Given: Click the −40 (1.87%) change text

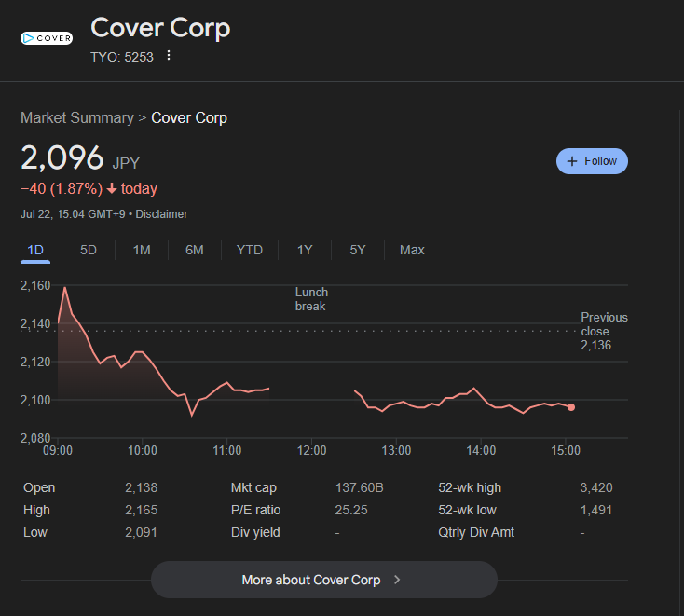Looking at the screenshot, I should click(62, 188).
